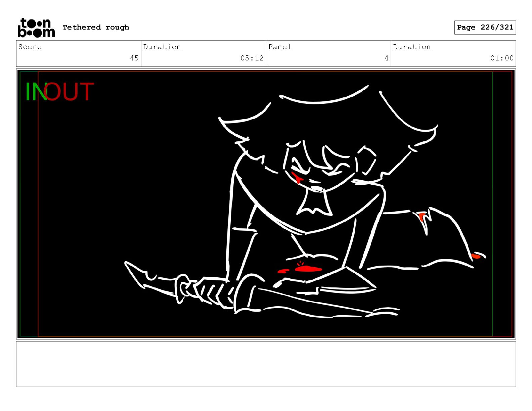Click the panel duration value '01:00'
Screen dimensions: 532x411
coord(502,58)
